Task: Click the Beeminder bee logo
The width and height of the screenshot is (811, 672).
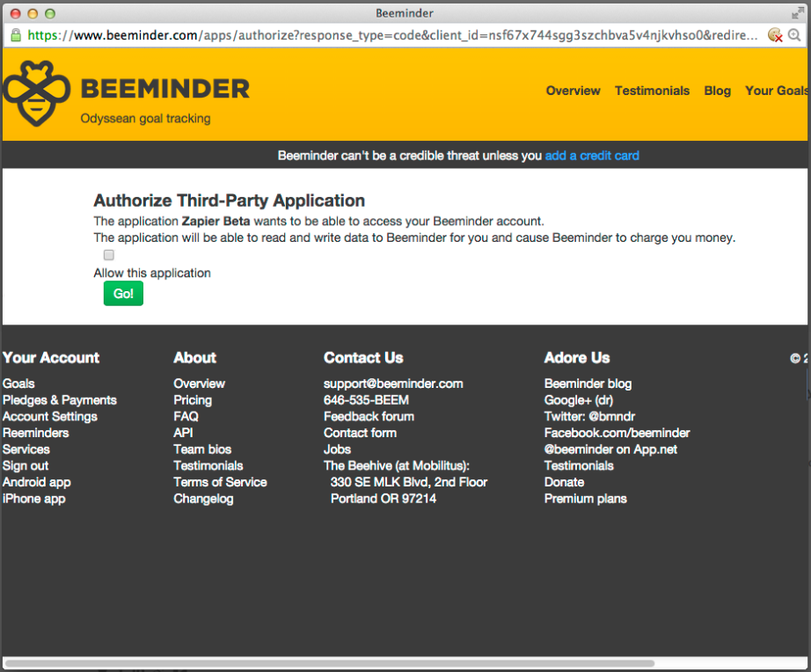Action: [36, 93]
